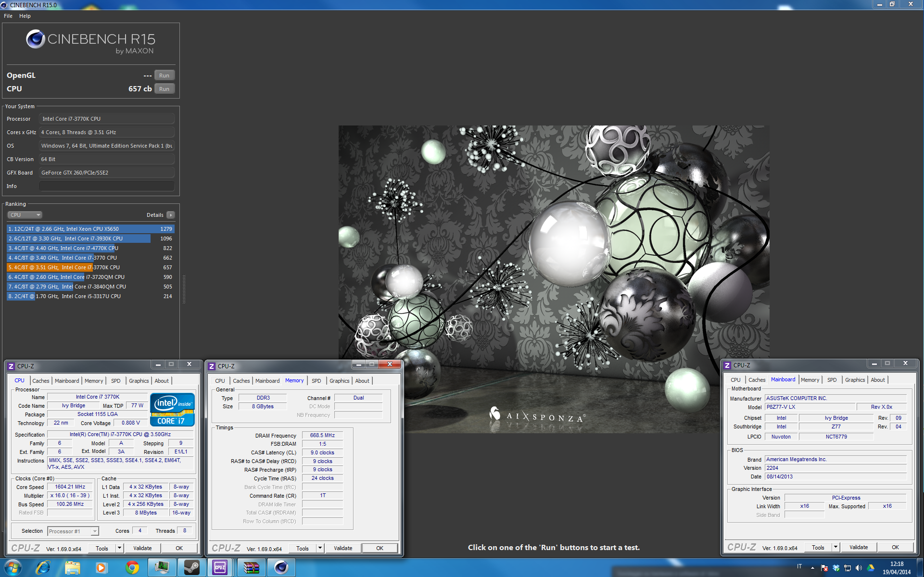Expand Tools dropdown arrow in CPU window
Image resolution: width=924 pixels, height=577 pixels.
[x=119, y=548]
